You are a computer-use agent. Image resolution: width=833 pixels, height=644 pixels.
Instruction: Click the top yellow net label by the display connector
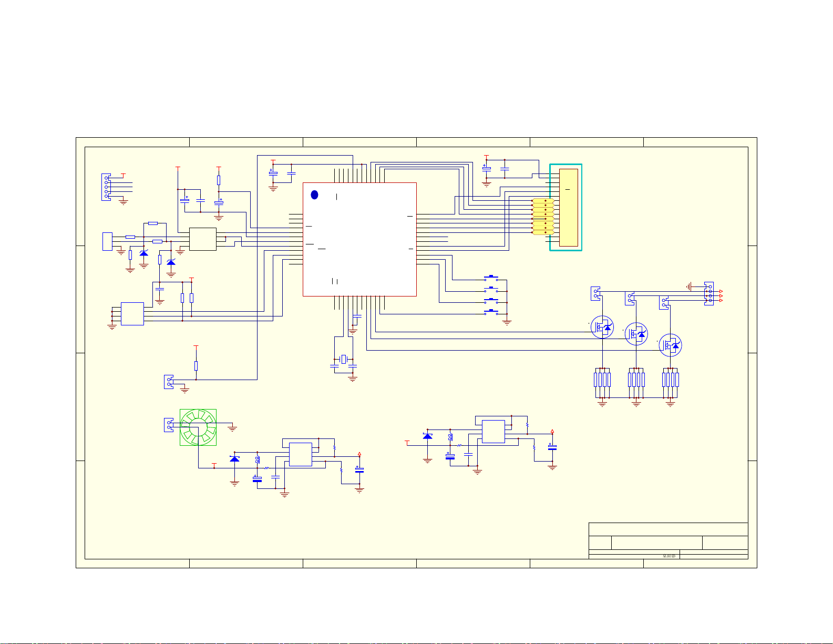click(543, 201)
